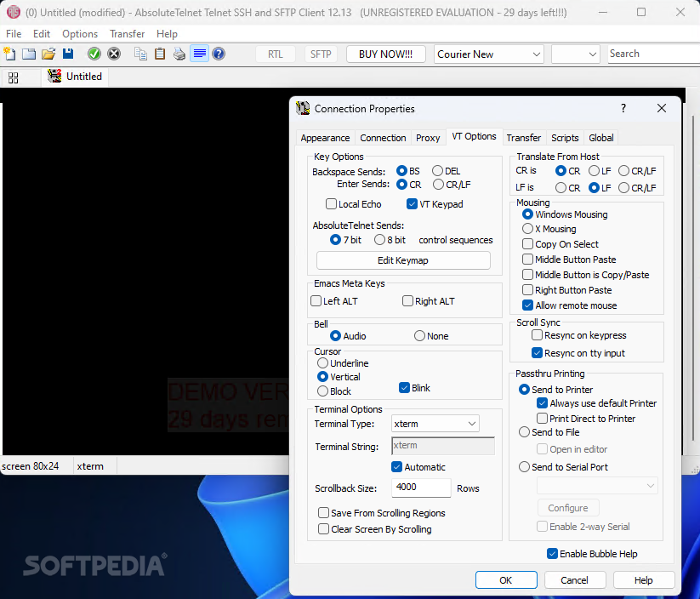700x599 pixels.
Task: Enable Right ALT Emacs meta key
Action: 429,301
